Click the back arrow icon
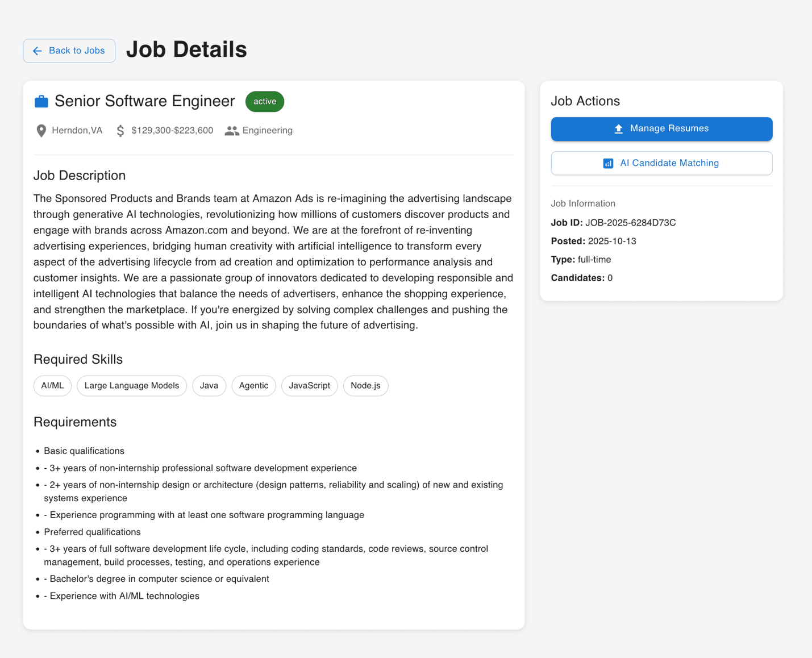 [x=38, y=51]
